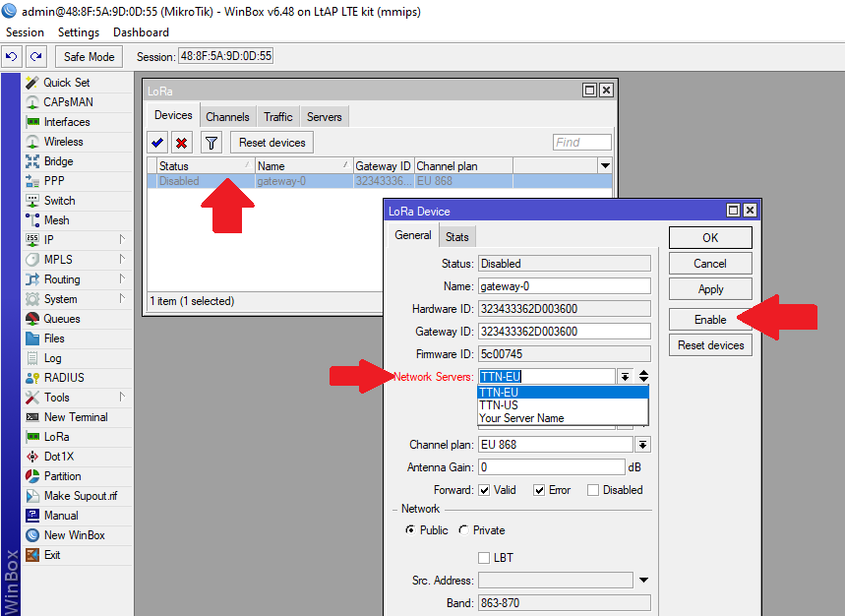Click the blue checkmark enable icon
The height and width of the screenshot is (616, 845).
point(158,143)
